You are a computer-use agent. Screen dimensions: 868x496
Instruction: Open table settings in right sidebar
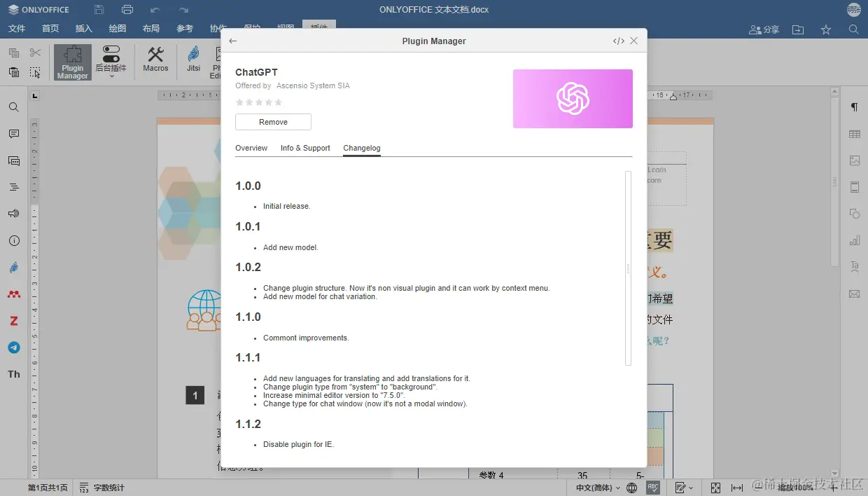tap(855, 134)
